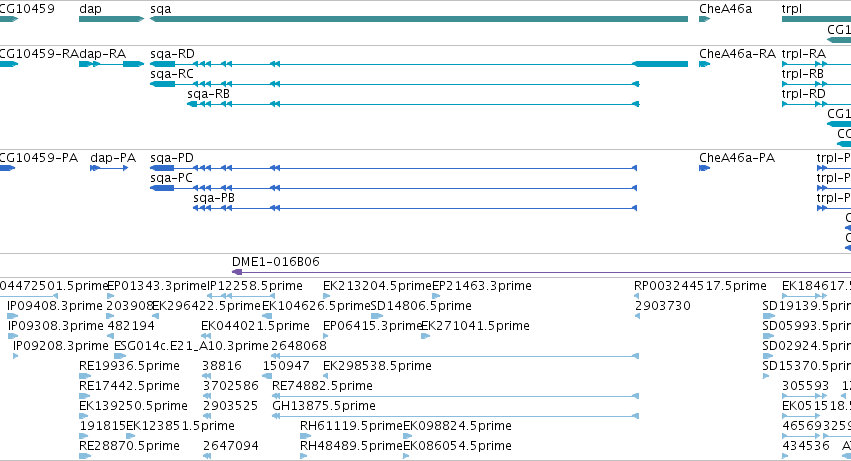Select the CheA46a gene arrow
Image resolution: width=851 pixels, height=461 pixels.
click(x=704, y=19)
